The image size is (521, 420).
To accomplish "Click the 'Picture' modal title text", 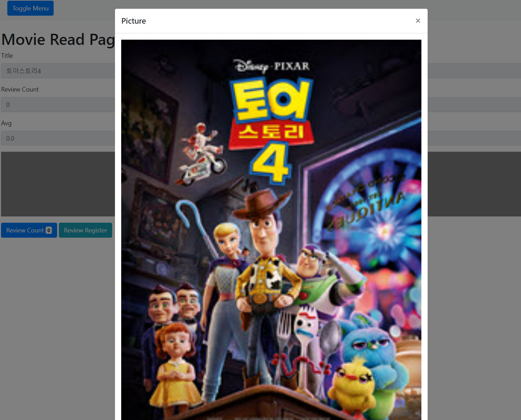I will pos(134,21).
